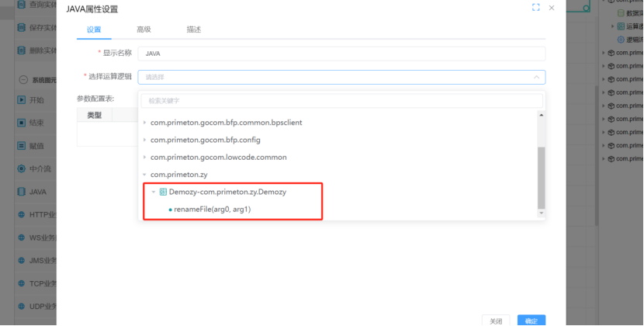Click the HTTP业务 globe icon

tap(22, 214)
